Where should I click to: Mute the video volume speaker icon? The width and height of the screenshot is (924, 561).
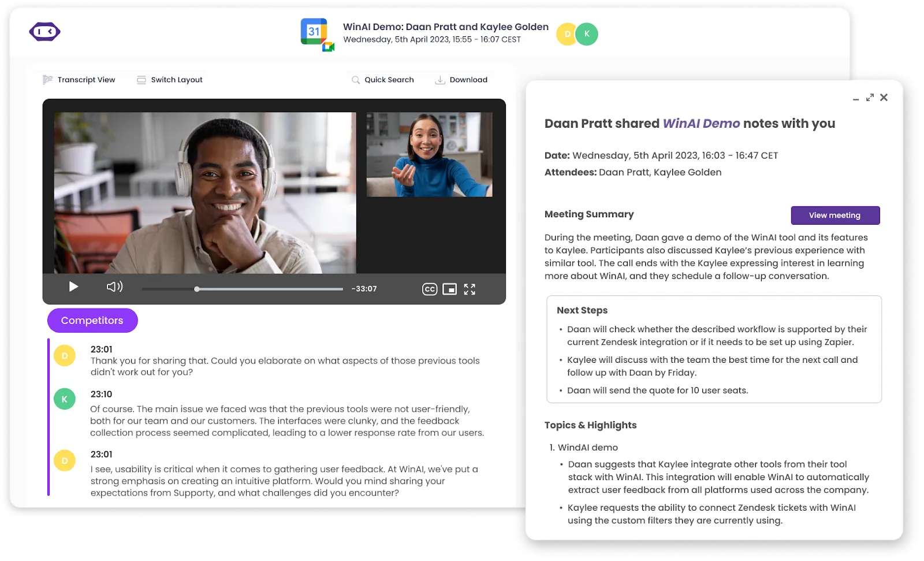[114, 287]
